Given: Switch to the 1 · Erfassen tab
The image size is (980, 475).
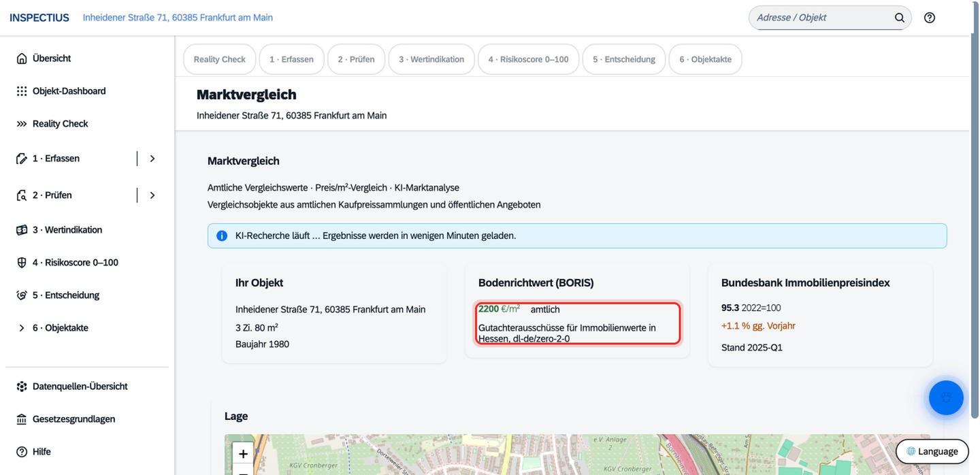Looking at the screenshot, I should pos(291,59).
